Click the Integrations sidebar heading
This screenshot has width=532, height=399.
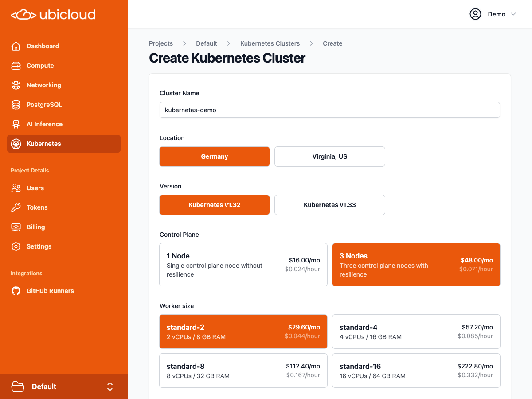coord(27,274)
